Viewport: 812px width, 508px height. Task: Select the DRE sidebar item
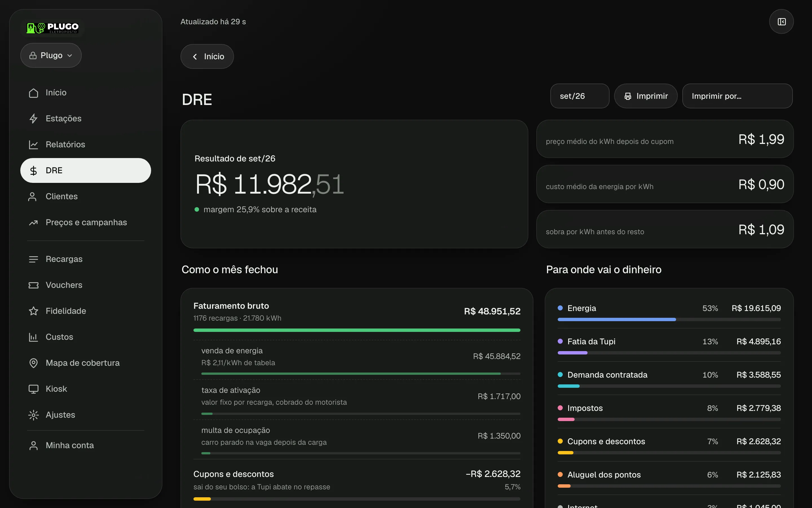pos(85,170)
